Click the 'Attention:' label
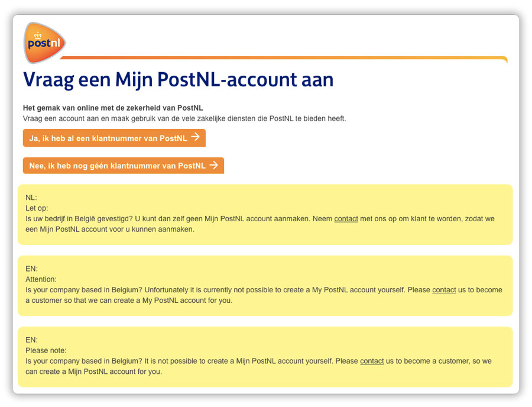The height and width of the screenshot is (407, 532). coord(41,279)
